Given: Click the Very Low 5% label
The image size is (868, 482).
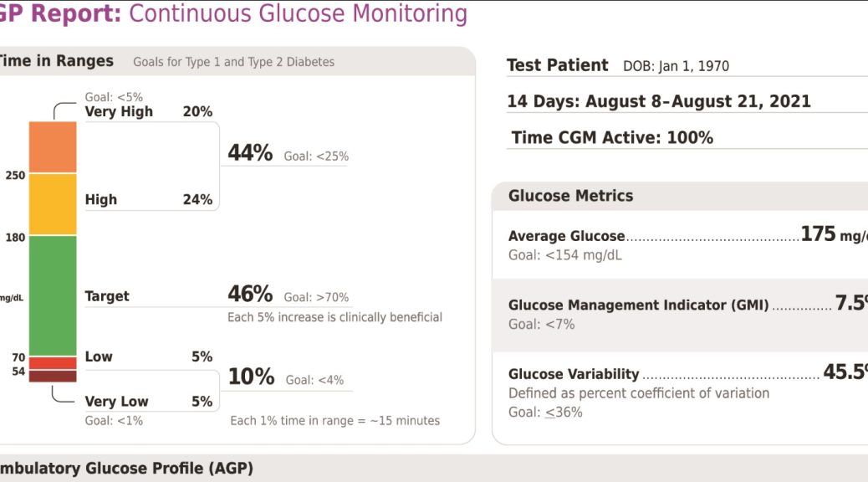Looking at the screenshot, I should tap(148, 402).
